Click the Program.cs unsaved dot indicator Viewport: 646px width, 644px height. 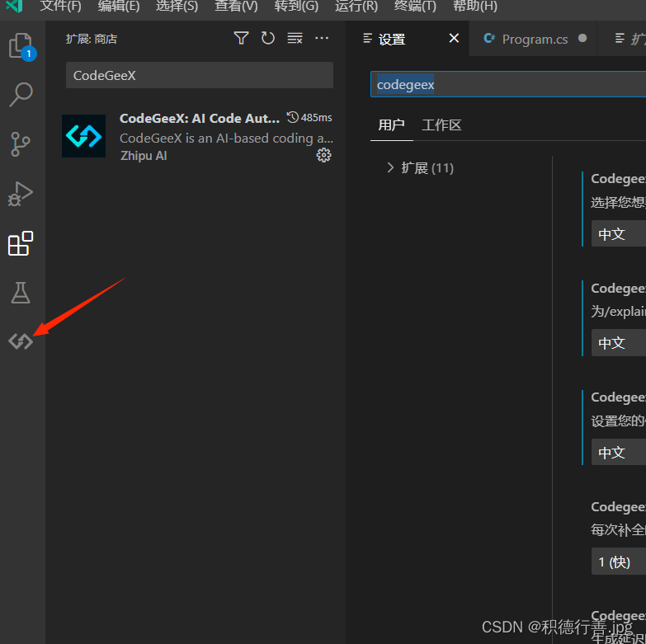[582, 38]
